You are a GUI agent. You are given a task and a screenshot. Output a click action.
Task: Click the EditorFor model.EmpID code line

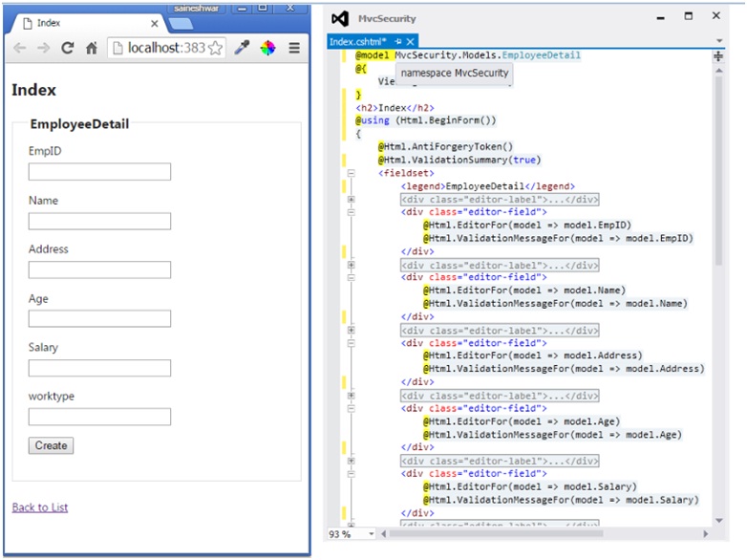coord(527,225)
